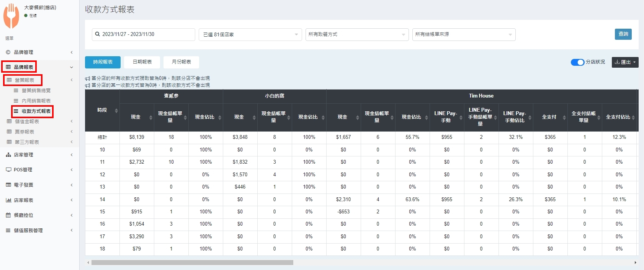
Task: Switch to the 日期報表 tab
Action: click(142, 62)
